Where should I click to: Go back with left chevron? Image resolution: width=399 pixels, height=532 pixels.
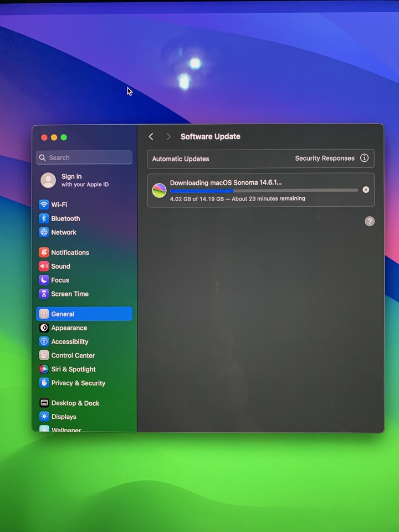coord(151,137)
